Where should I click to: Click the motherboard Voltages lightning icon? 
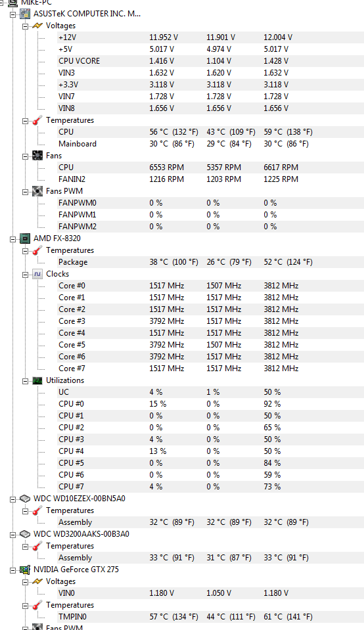click(x=37, y=26)
